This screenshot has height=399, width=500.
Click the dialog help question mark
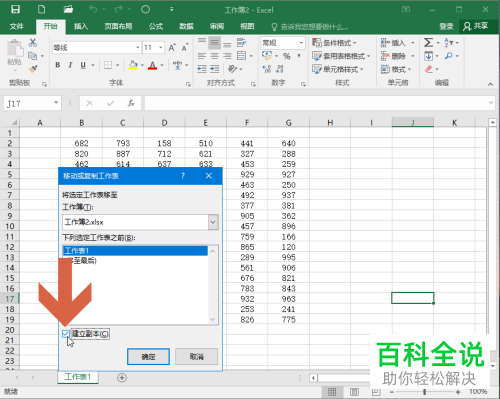183,176
